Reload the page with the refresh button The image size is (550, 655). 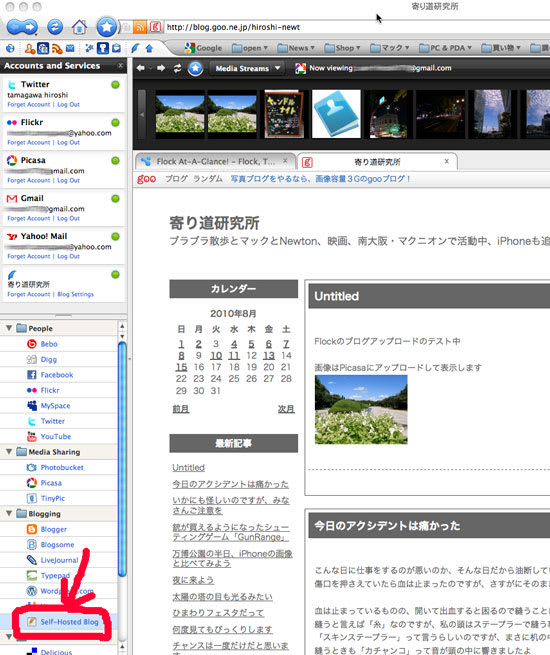tap(55, 27)
